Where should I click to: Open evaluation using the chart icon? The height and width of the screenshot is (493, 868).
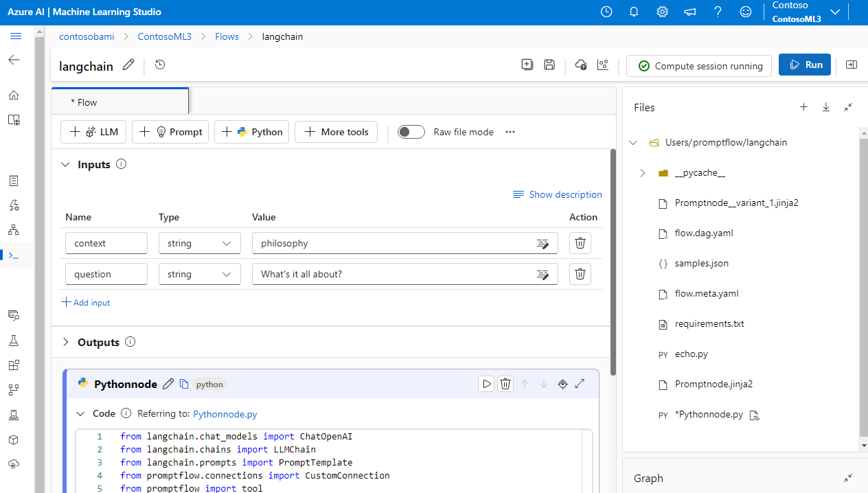pyautogui.click(x=602, y=64)
